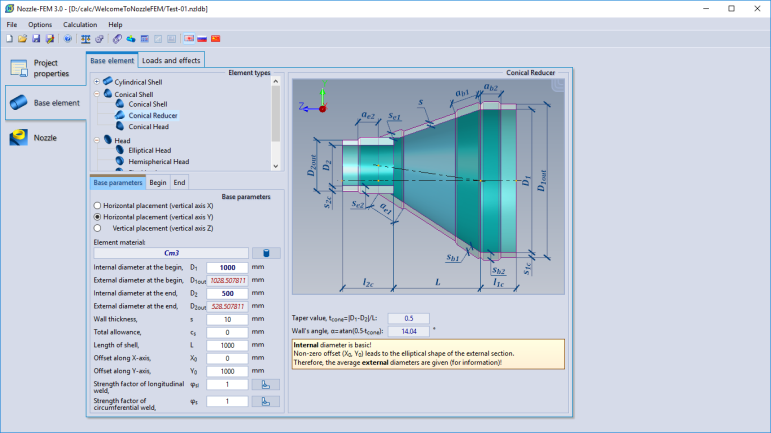Select Elliptical Head in element types
This screenshot has width=771, height=433.
149,150
